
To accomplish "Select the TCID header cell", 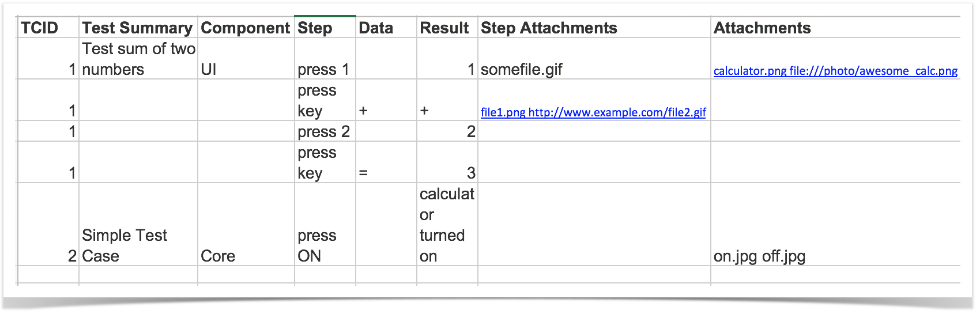I will pyautogui.click(x=48, y=28).
